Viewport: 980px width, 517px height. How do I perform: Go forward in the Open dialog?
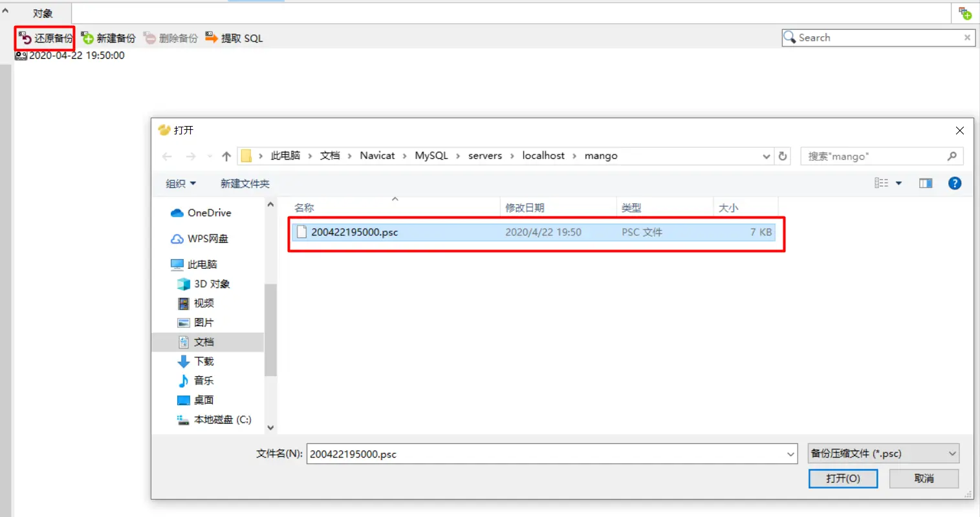(191, 156)
